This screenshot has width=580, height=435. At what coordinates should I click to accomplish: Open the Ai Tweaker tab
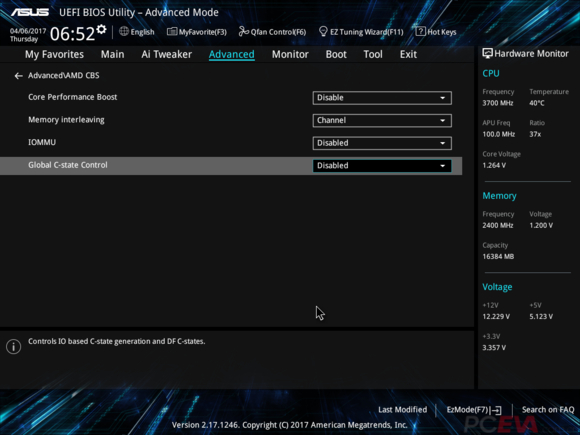coord(166,54)
